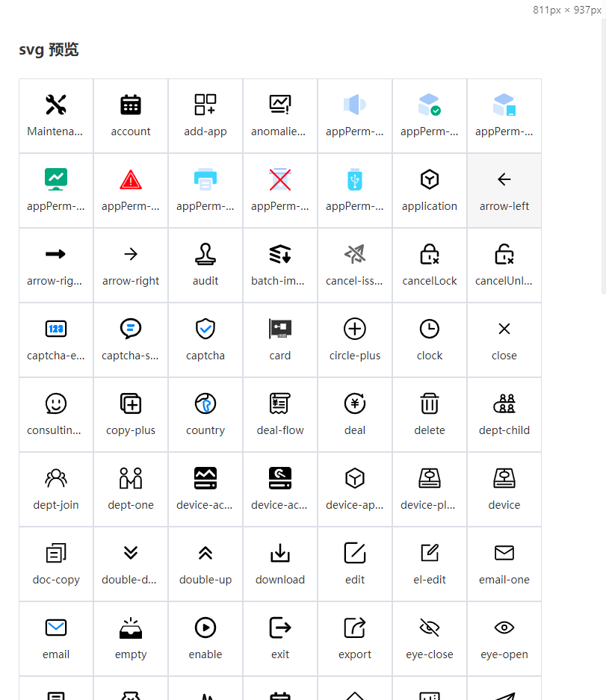The image size is (606, 700).
Task: Click the card icon
Action: 280,329
